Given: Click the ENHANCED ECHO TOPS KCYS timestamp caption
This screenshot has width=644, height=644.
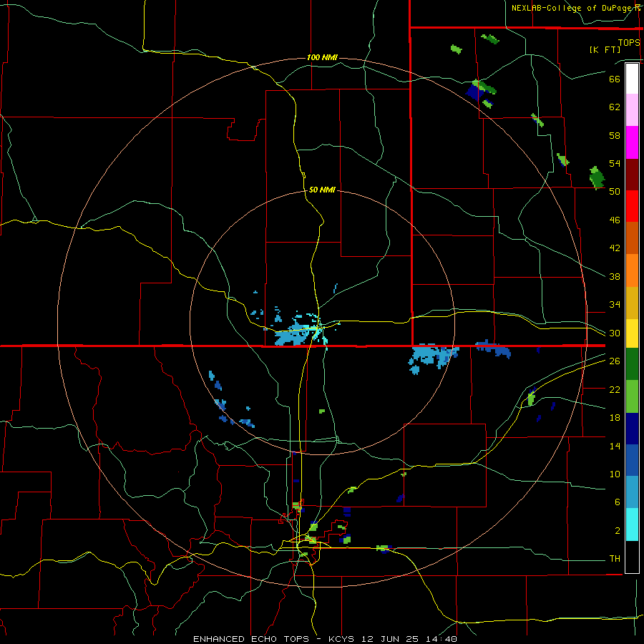Looking at the screenshot, I should tap(325, 639).
